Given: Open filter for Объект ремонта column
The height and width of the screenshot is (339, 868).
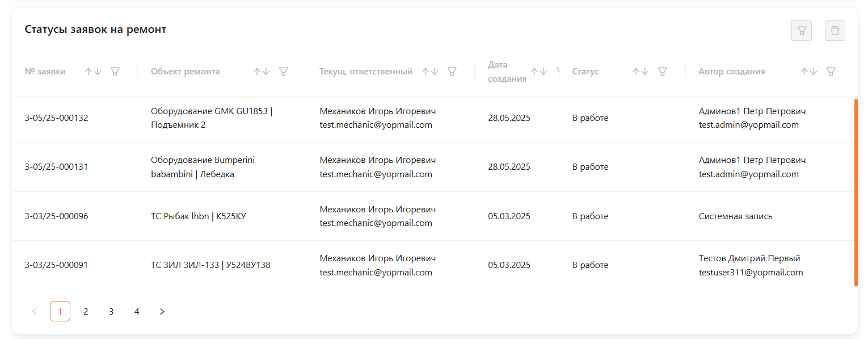Looking at the screenshot, I should (284, 72).
